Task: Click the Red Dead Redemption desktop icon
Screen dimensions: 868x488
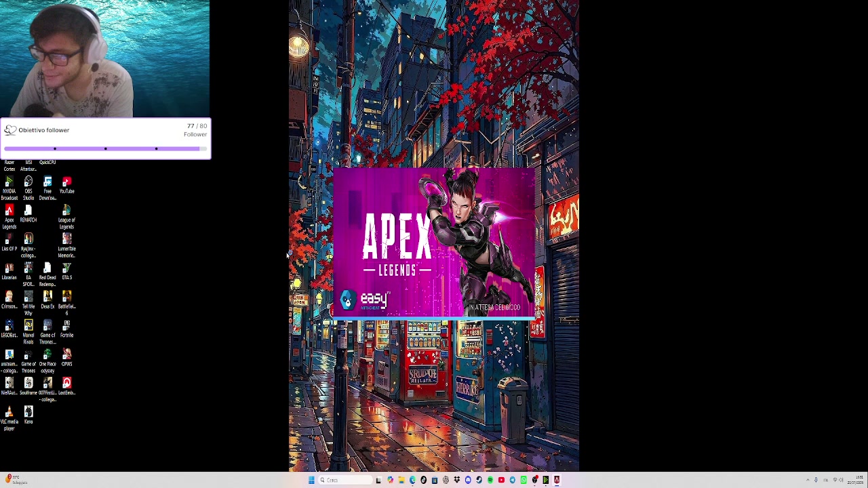Action: pyautogui.click(x=47, y=275)
